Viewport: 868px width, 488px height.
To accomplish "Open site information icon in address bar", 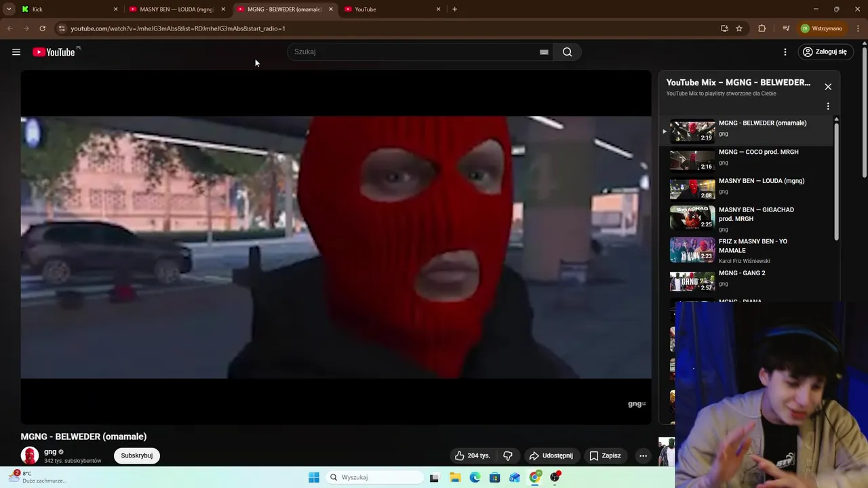I will [62, 28].
